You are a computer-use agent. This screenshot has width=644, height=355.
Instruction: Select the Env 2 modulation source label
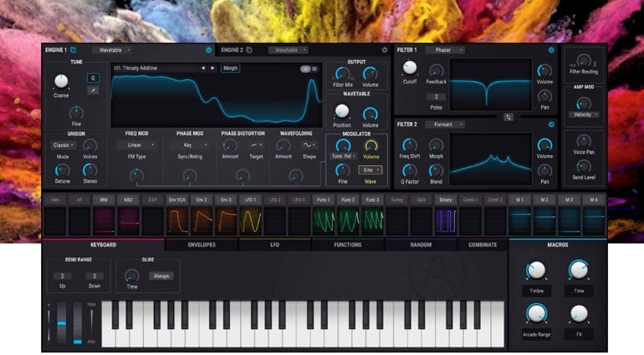[x=202, y=200]
